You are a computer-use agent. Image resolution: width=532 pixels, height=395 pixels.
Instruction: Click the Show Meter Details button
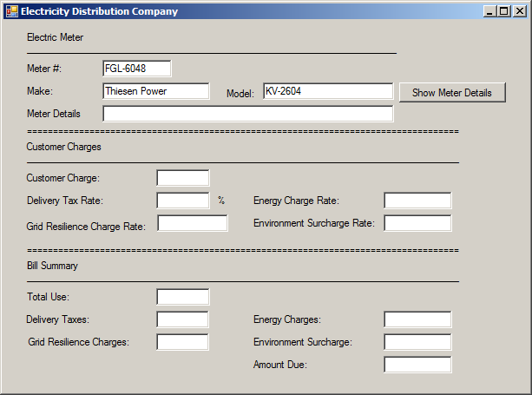452,92
